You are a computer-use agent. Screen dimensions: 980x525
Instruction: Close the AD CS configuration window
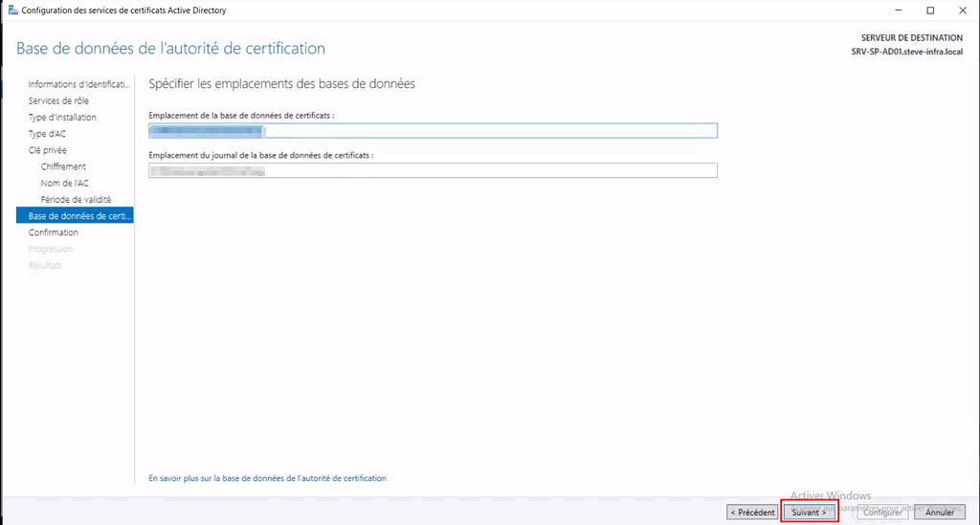(962, 11)
